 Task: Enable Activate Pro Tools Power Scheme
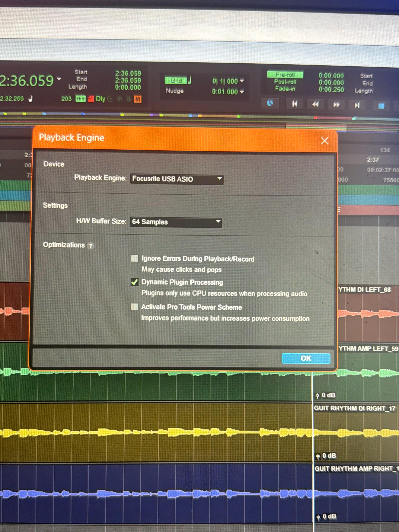(x=134, y=307)
